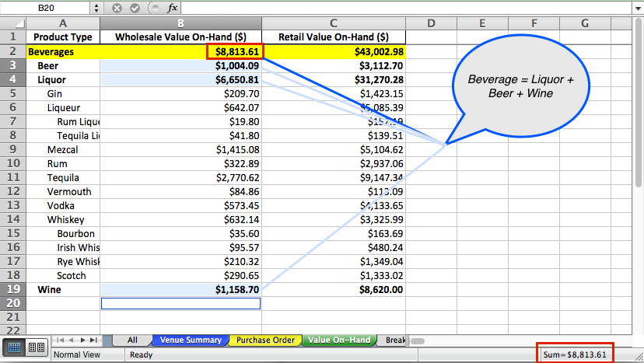
Task: Go to previous sheet tab arrow
Action: click(x=71, y=340)
